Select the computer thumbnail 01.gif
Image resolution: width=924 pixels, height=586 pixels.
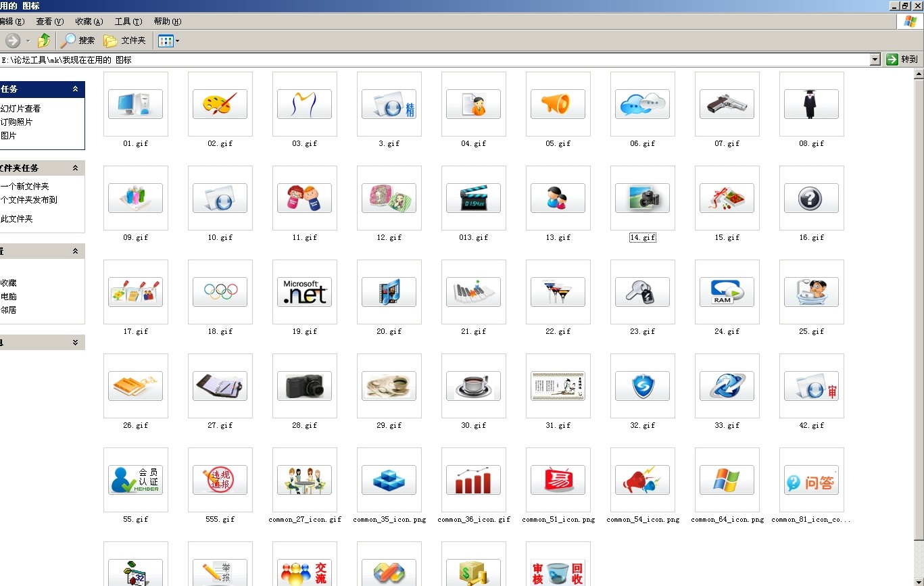click(136, 104)
